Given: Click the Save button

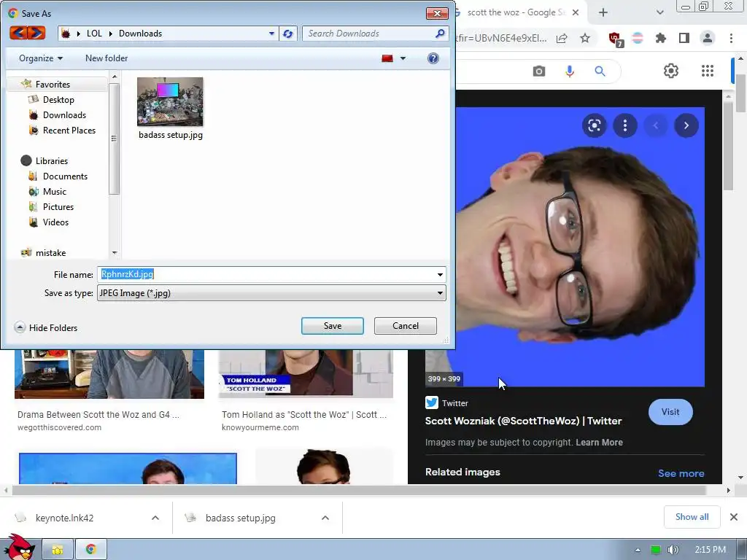Looking at the screenshot, I should (333, 326).
